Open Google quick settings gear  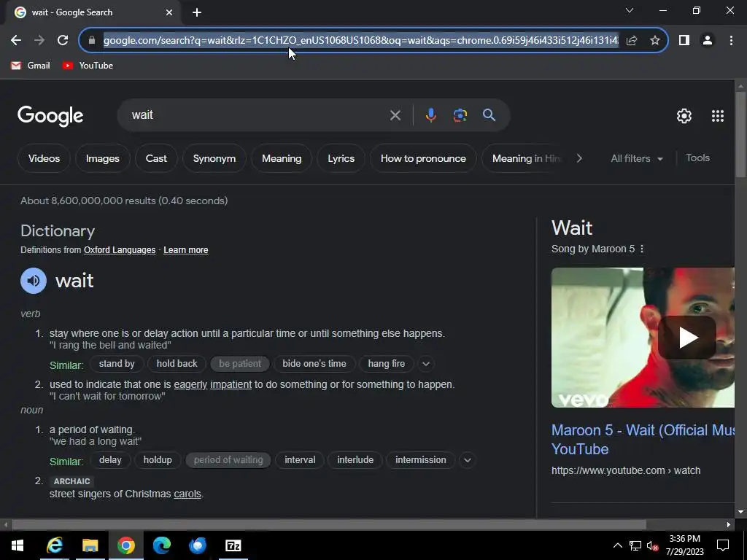684,116
